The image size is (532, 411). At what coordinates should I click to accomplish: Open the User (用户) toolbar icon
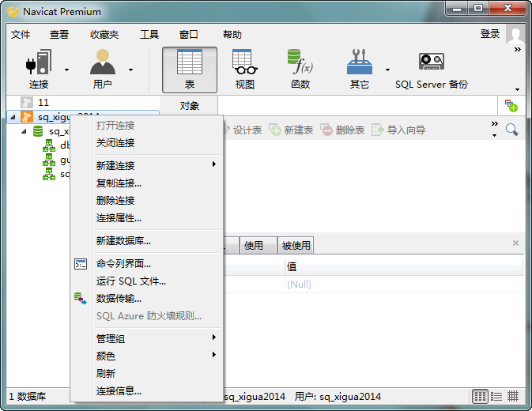[x=103, y=62]
